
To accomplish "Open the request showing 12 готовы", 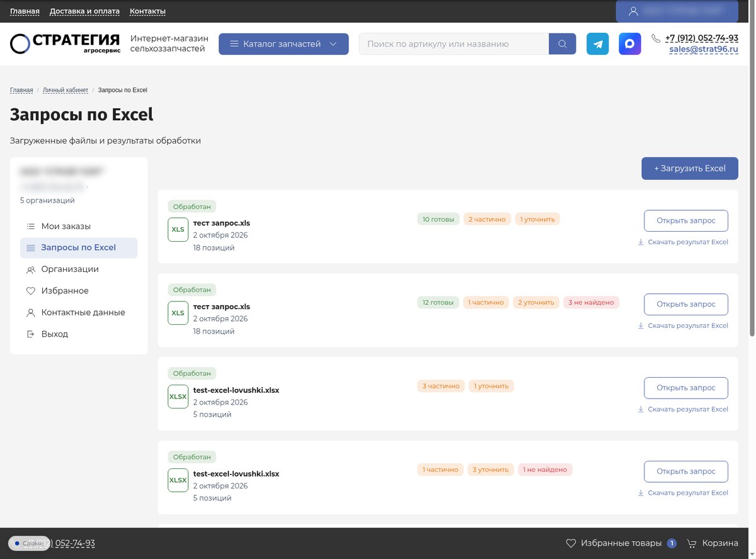I will (686, 304).
